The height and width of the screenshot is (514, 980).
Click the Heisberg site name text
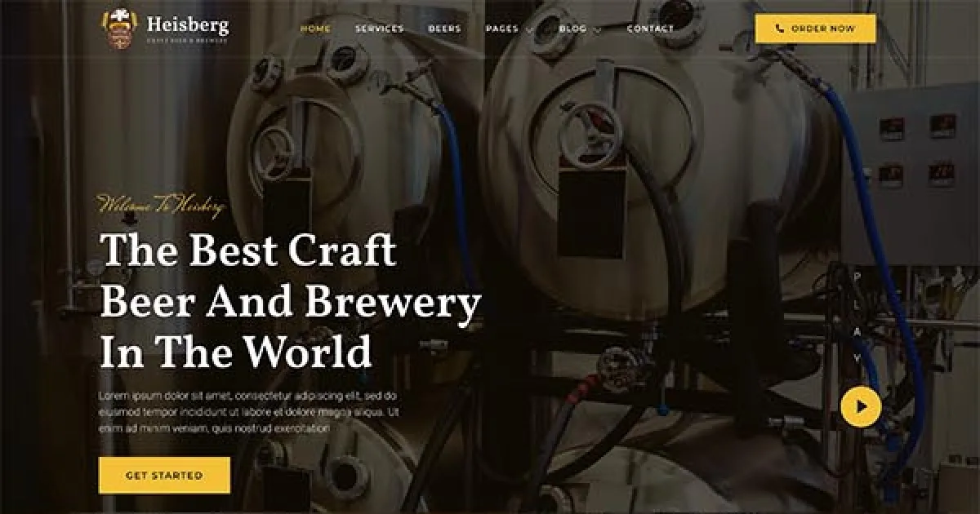tap(188, 24)
